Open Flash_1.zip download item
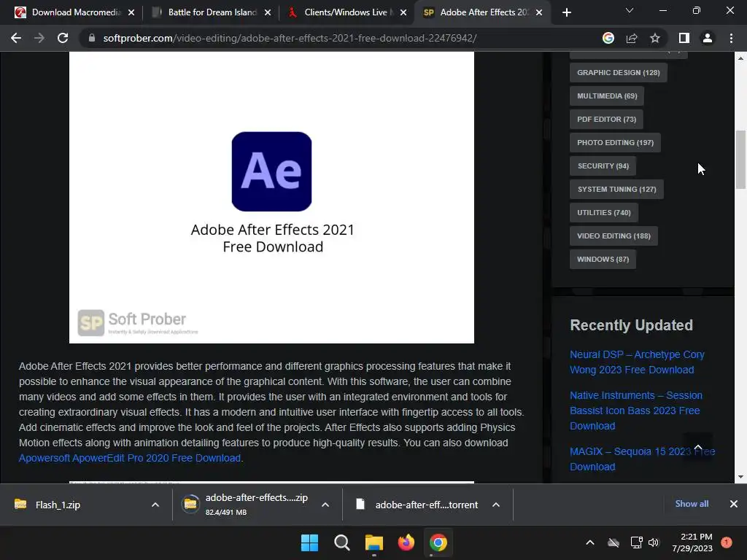The width and height of the screenshot is (747, 560). [57, 505]
